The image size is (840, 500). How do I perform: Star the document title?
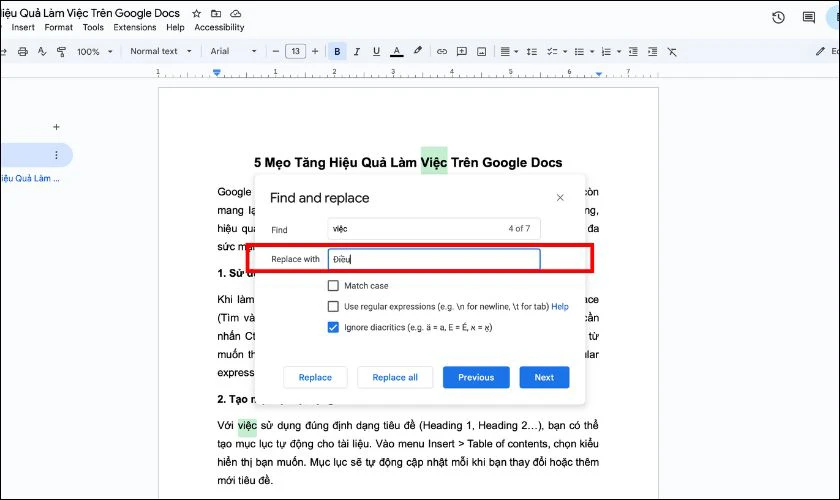coord(197,13)
